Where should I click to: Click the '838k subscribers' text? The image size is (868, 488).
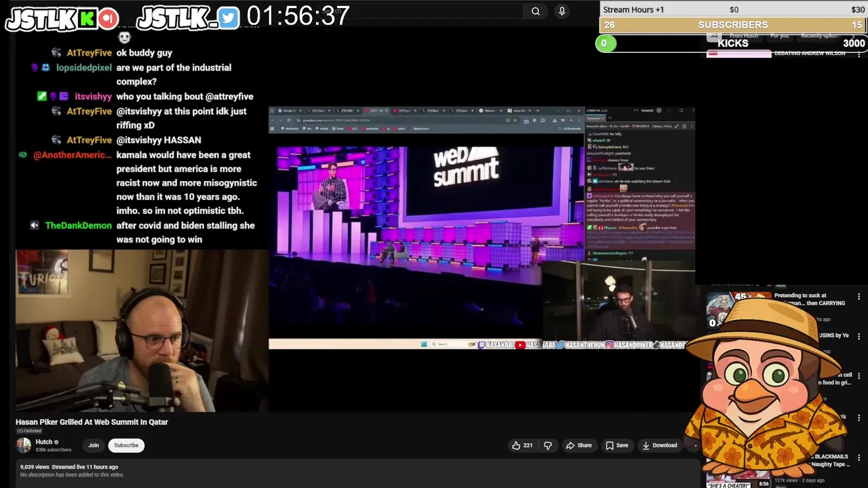[54, 449]
